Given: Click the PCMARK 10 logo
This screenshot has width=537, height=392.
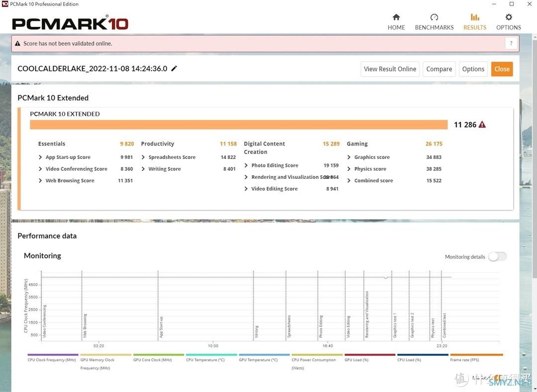Looking at the screenshot, I should tap(70, 23).
